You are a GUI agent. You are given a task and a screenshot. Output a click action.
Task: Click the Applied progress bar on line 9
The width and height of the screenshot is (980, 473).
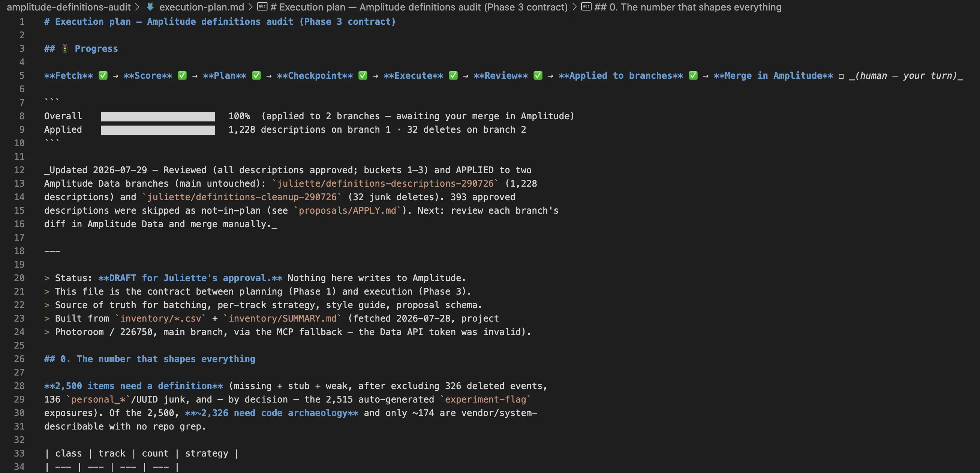pos(158,130)
